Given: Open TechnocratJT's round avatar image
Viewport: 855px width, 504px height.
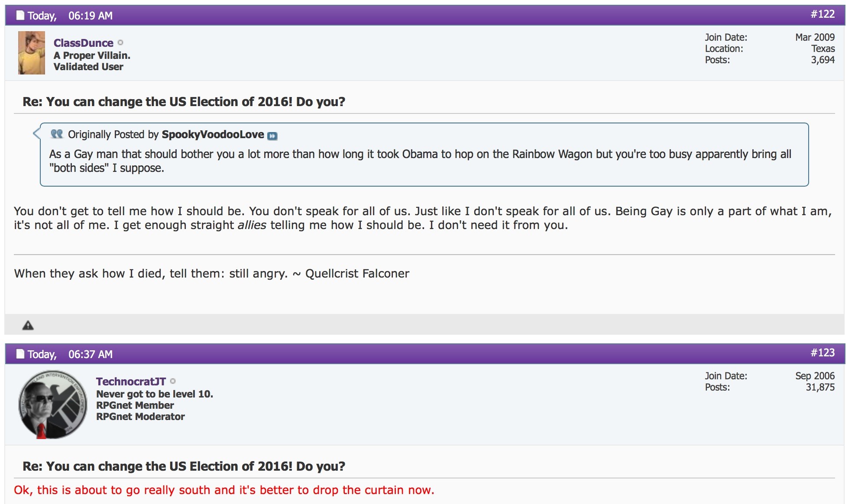Looking at the screenshot, I should click(53, 404).
